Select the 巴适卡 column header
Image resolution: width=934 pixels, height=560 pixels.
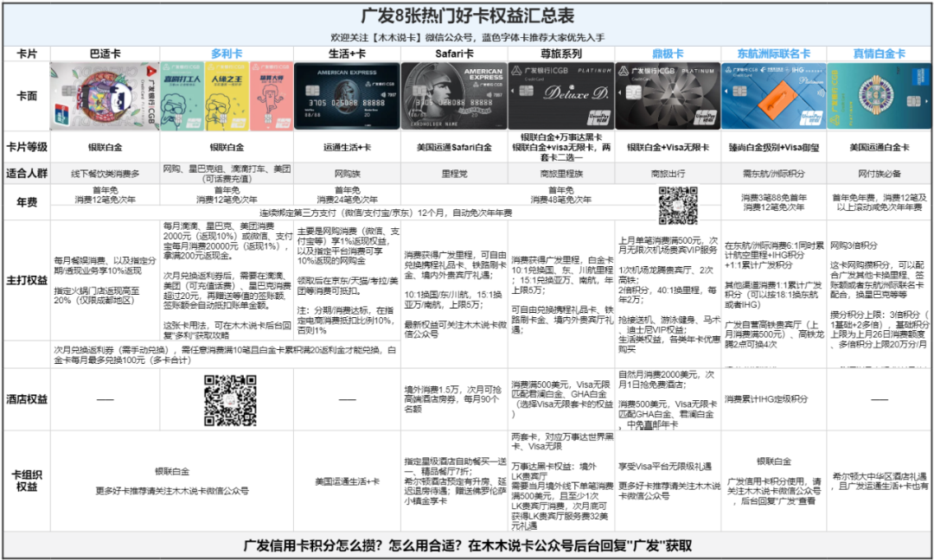point(105,54)
